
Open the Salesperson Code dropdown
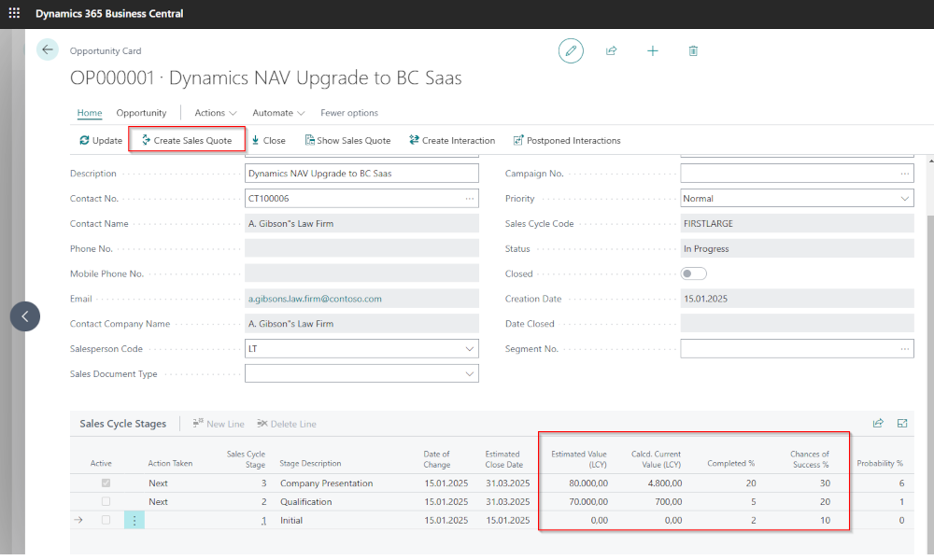coord(469,348)
